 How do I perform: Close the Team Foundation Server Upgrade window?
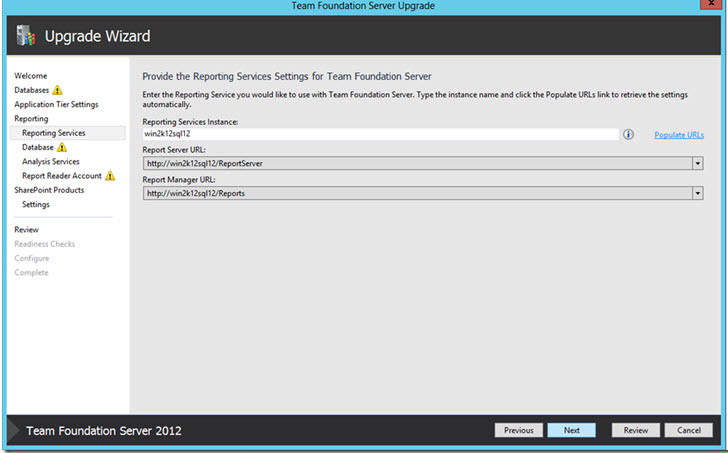(x=711, y=4)
